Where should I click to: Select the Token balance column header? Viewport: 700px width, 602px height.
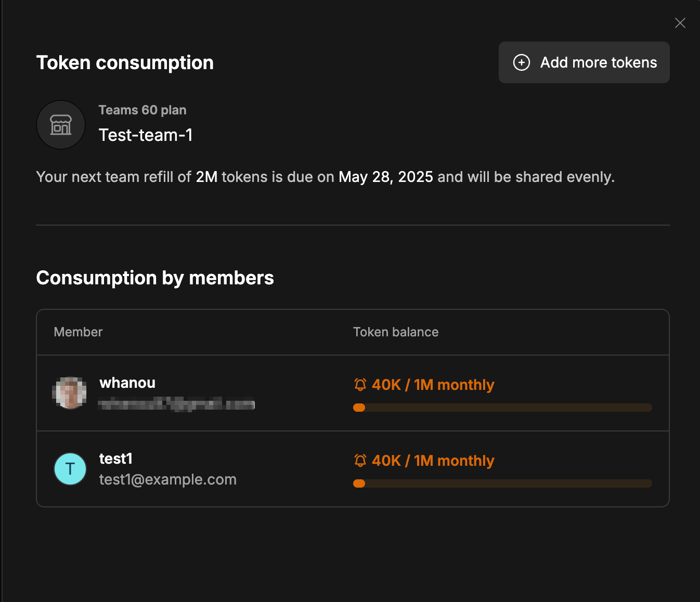tap(396, 332)
